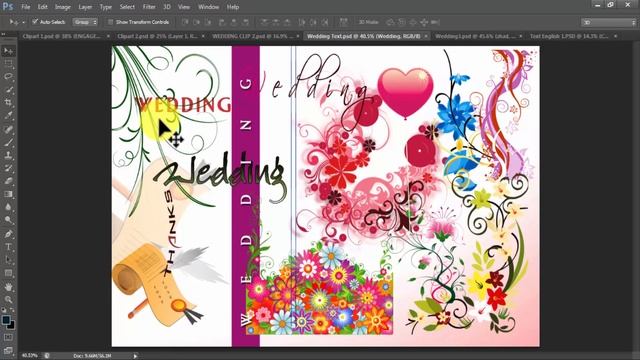640x360 pixels.
Task: Select the Hand tool
Action: tap(8, 287)
